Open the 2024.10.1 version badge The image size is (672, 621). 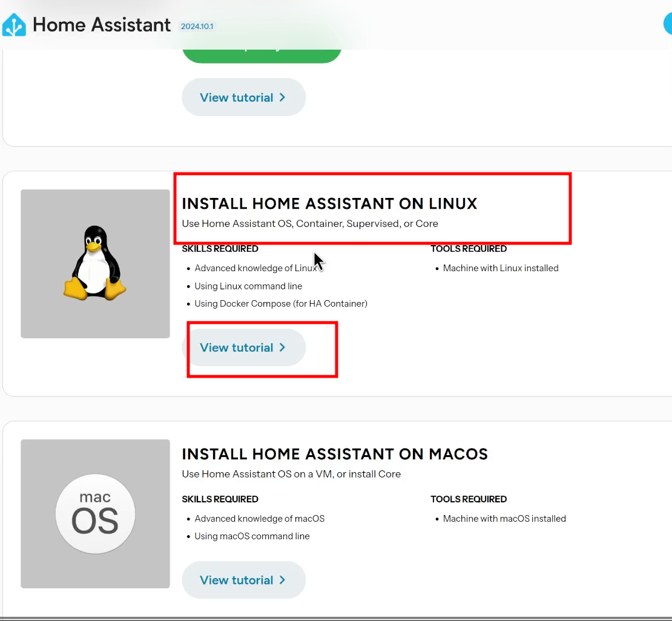pos(197,26)
